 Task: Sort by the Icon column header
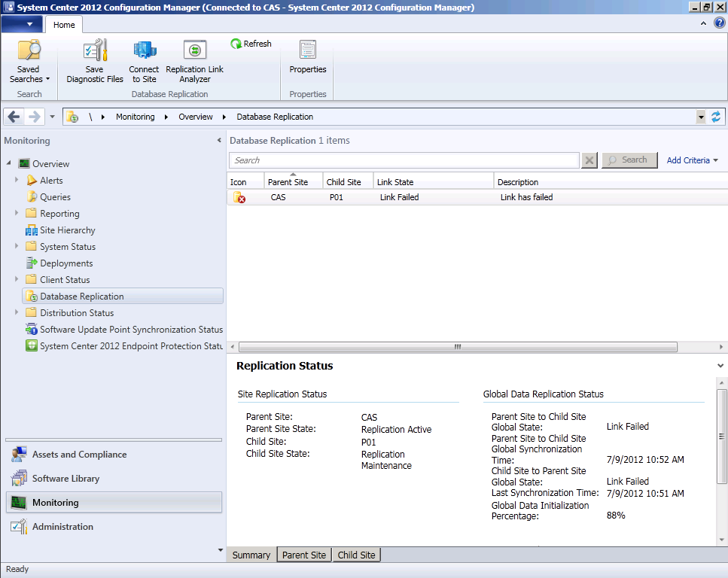[x=245, y=182]
